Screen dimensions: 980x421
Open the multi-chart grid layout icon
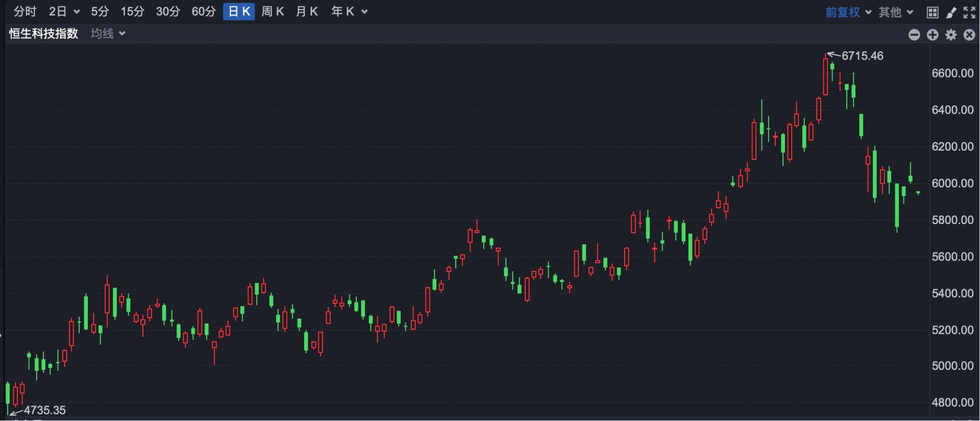click(x=933, y=12)
